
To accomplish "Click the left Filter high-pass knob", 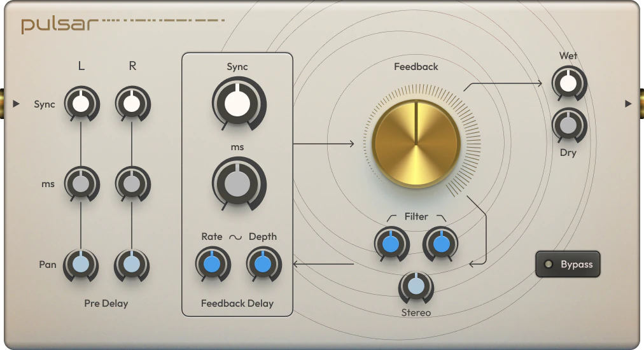I will click(x=391, y=243).
